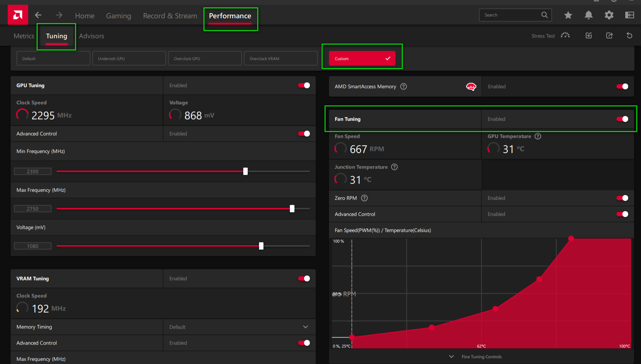Toggle GPU Advanced Control switch

coord(304,134)
